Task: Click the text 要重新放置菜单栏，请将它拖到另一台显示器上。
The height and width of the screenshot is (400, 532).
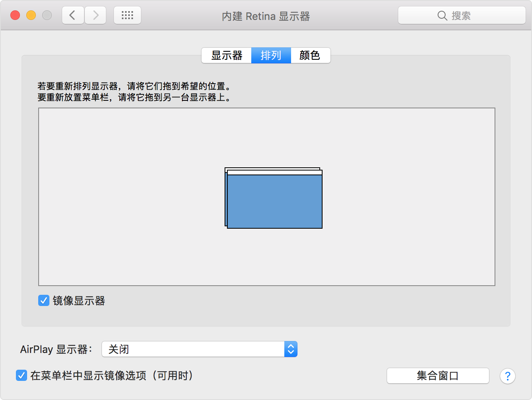Action: pos(135,97)
